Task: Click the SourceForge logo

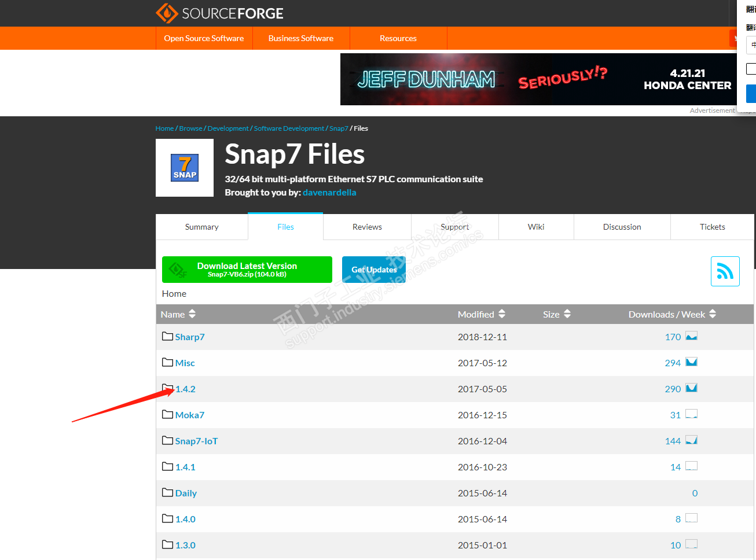Action: (219, 13)
